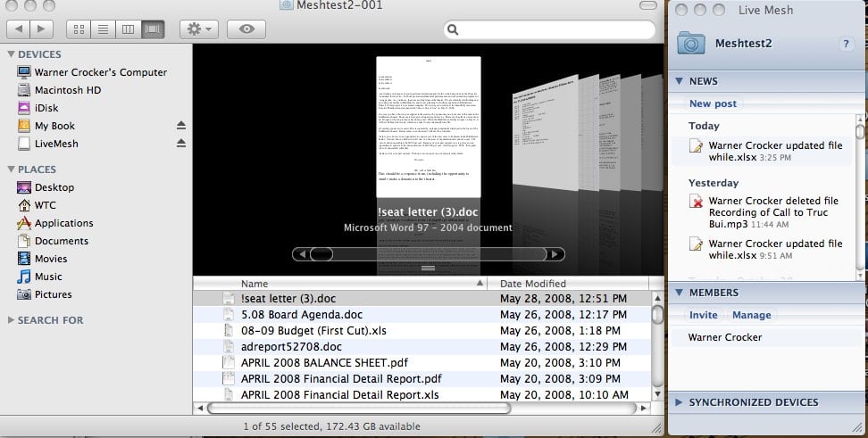Expand SYNCHRONIZED DEVICES section
This screenshot has height=438, width=868.
coord(679,402)
